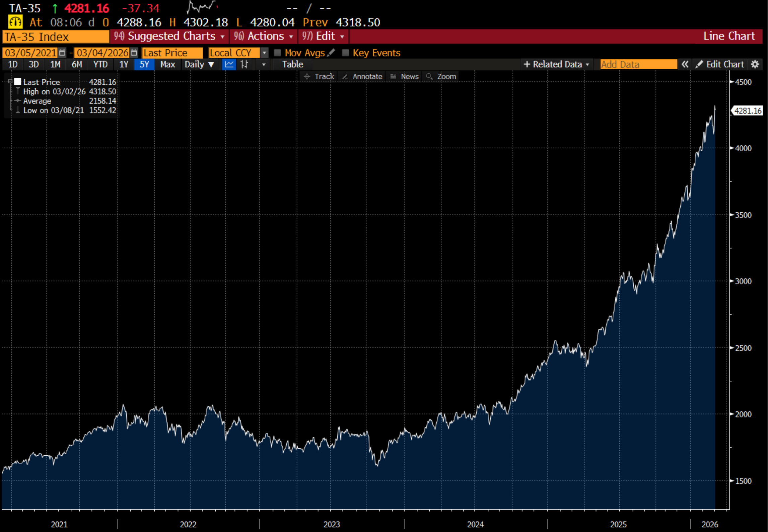The image size is (768, 532).
Task: Enable the Key Events checkbox
Action: (x=345, y=53)
